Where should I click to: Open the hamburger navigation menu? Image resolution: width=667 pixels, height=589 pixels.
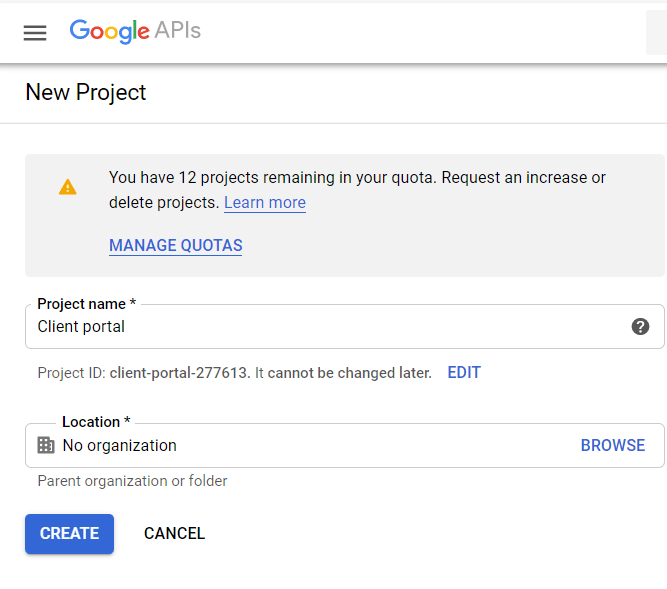(x=35, y=33)
